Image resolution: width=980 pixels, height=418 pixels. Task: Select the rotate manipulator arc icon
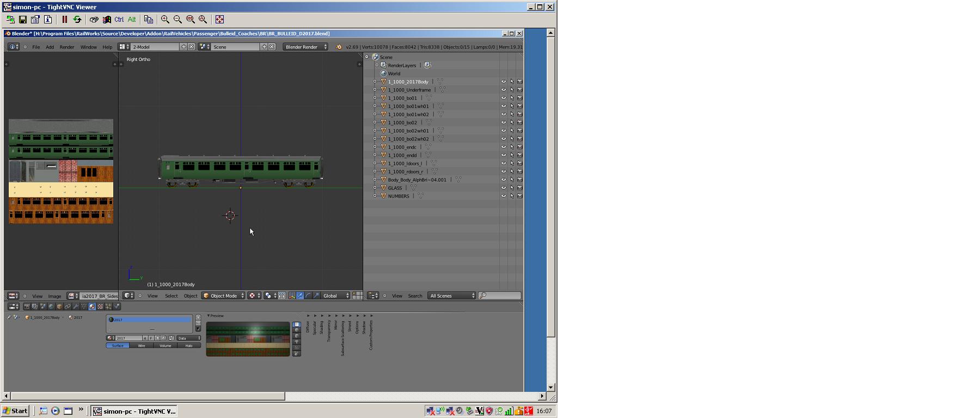308,296
